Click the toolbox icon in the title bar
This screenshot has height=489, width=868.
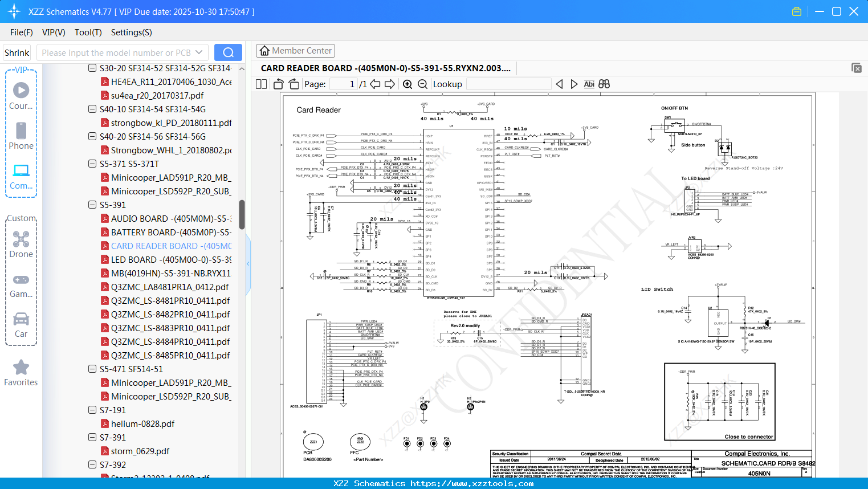click(797, 11)
